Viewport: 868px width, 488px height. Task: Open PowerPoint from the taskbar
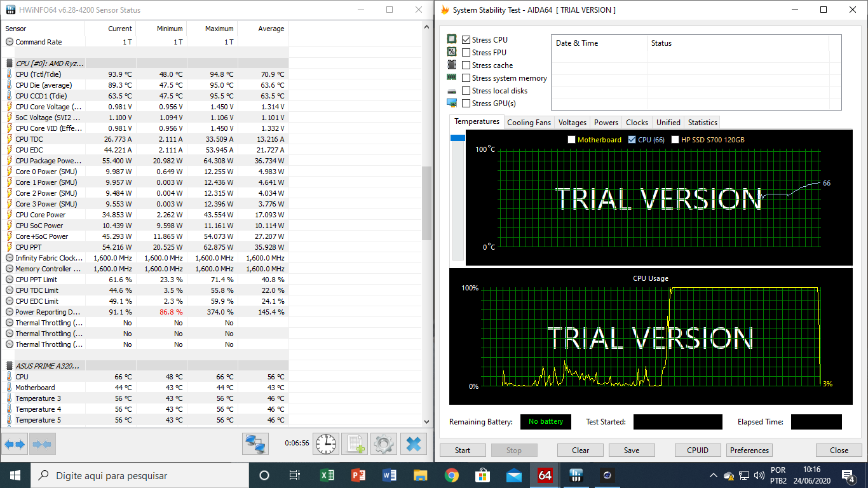click(358, 475)
